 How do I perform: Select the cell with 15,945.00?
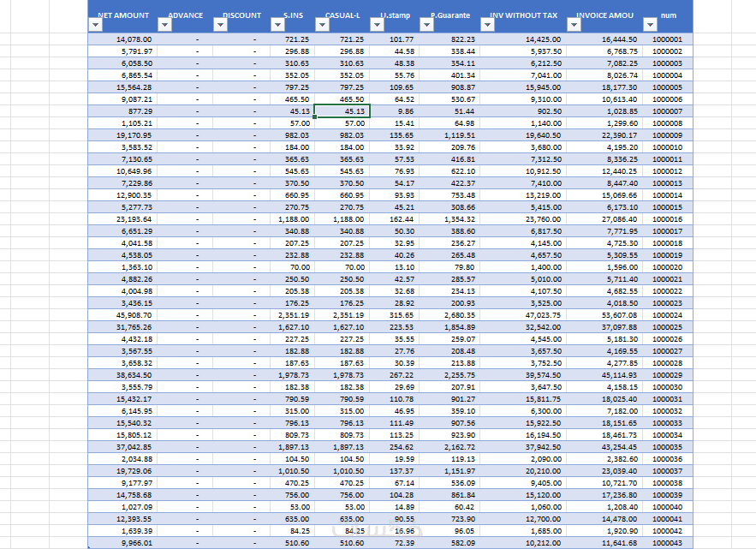[523, 87]
